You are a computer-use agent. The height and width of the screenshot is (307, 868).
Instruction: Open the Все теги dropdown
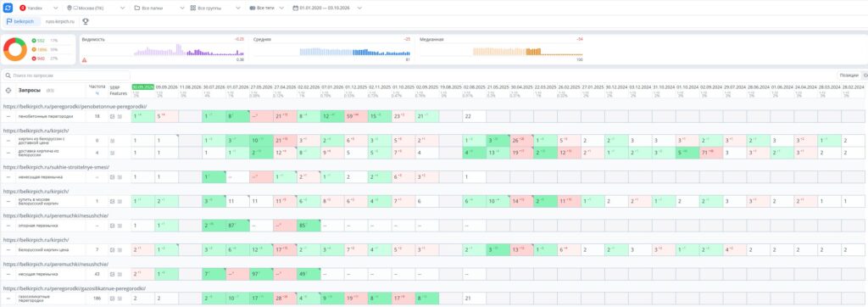coord(267,8)
